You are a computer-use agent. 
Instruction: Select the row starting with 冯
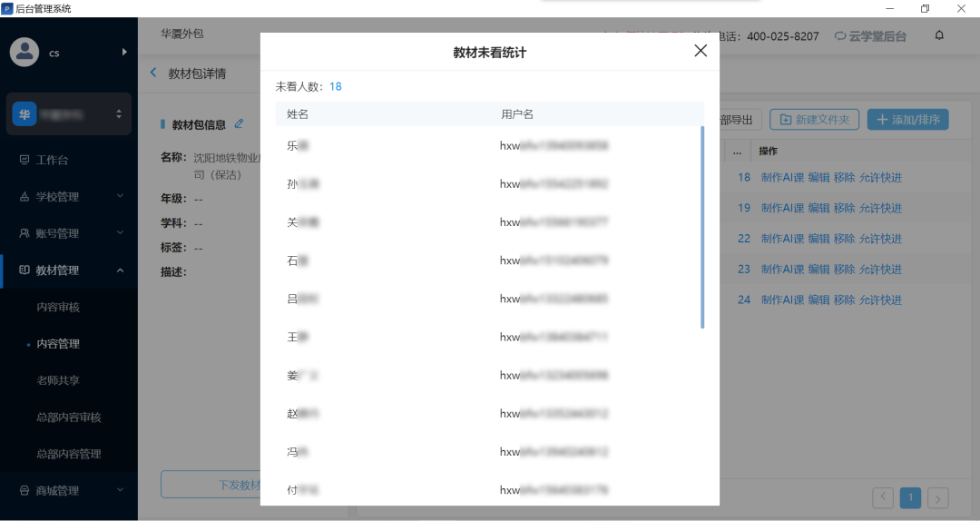point(489,452)
